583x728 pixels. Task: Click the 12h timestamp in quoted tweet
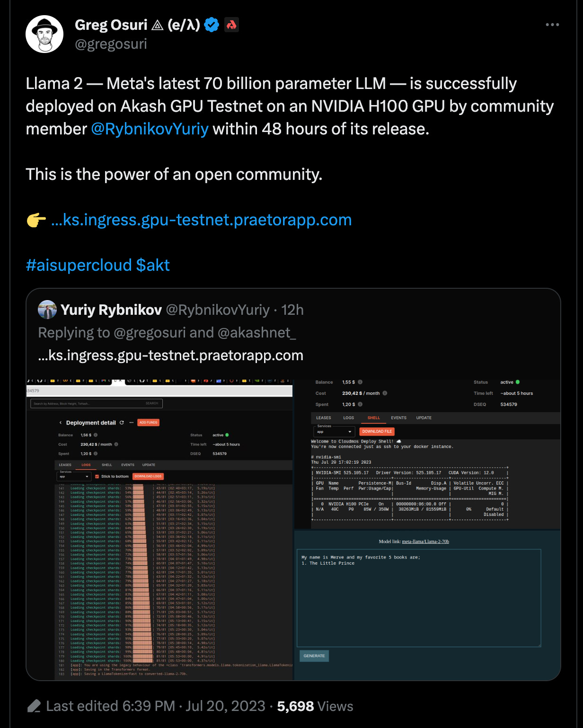pyautogui.click(x=292, y=310)
